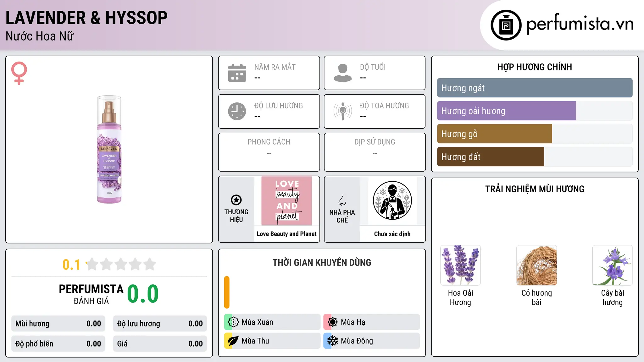Click the nose icon above Nhà pha chế
This screenshot has width=644, height=362.
[342, 200]
